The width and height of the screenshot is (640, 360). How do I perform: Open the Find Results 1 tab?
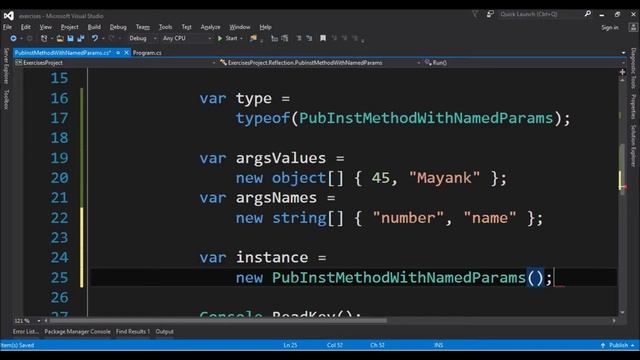click(133, 331)
